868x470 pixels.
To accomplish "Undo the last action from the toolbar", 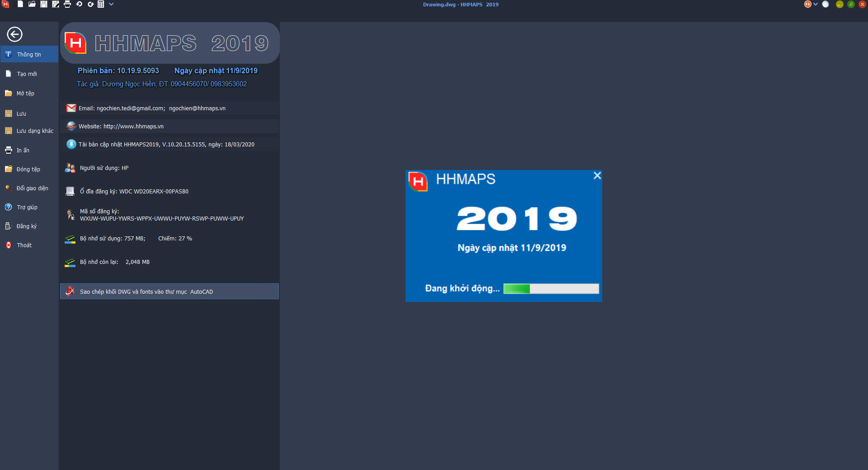I will (x=79, y=4).
